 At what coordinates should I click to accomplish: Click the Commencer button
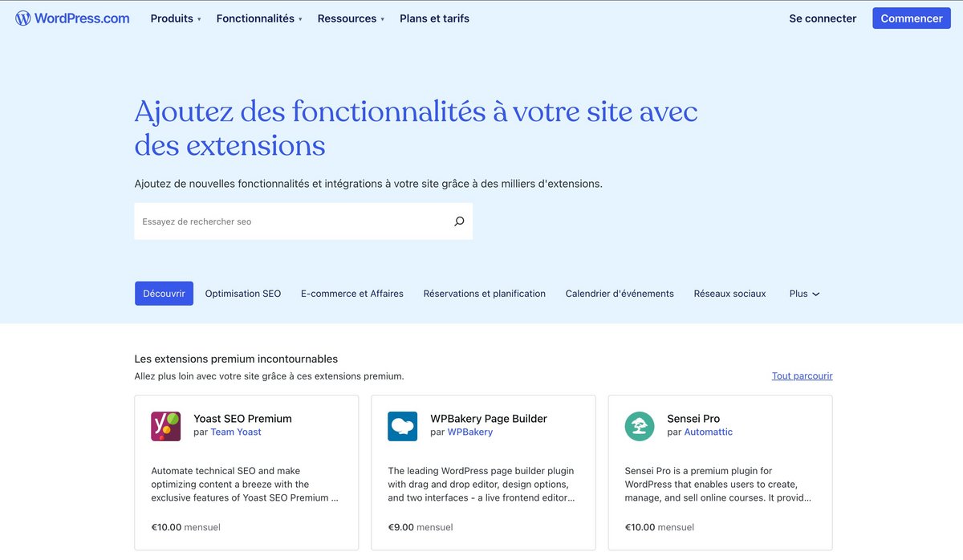[912, 18]
